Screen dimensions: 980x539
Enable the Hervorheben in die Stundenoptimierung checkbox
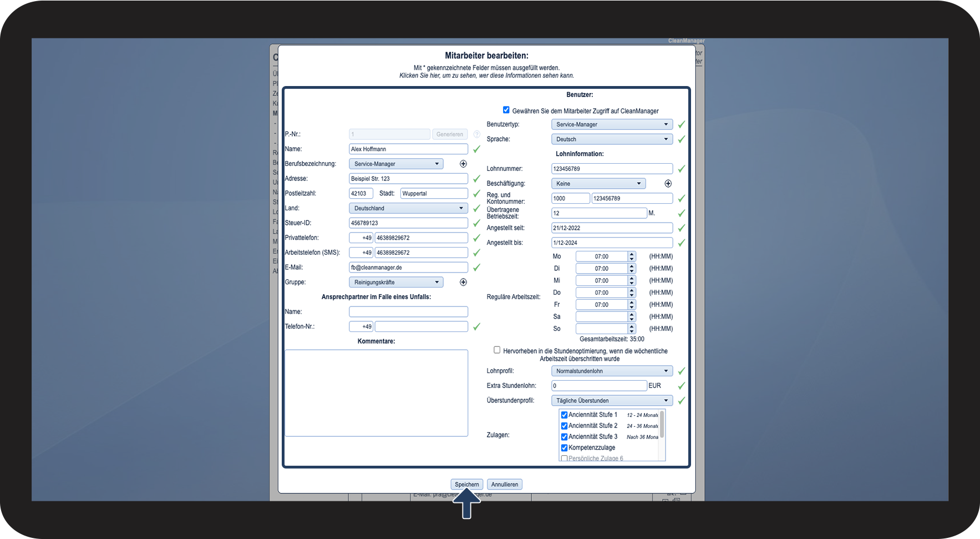click(497, 350)
